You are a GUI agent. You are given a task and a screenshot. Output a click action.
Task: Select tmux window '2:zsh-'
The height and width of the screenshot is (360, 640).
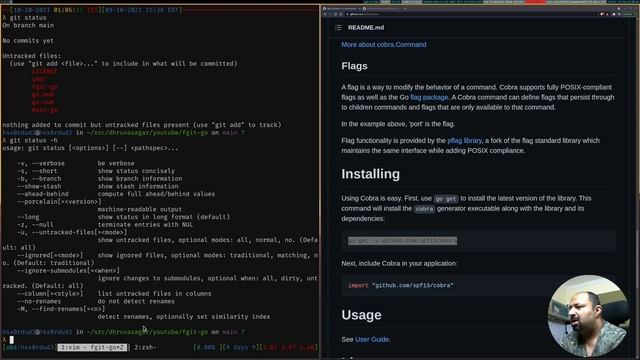[145, 347]
